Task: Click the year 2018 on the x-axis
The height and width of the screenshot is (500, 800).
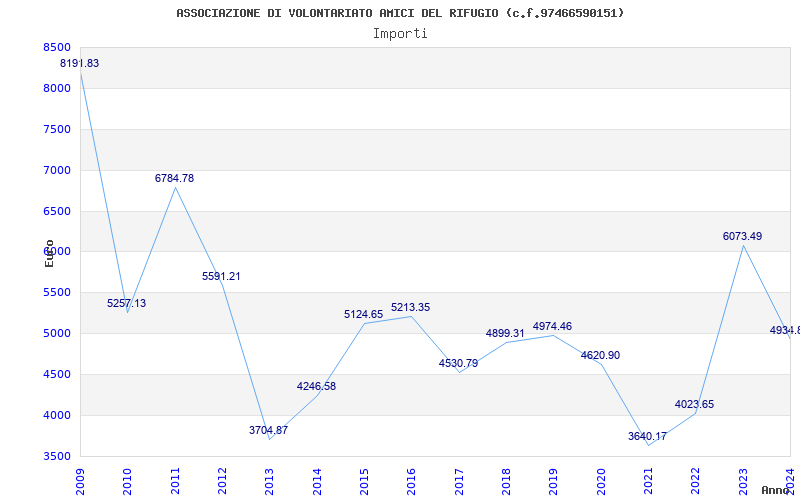Action: click(506, 481)
